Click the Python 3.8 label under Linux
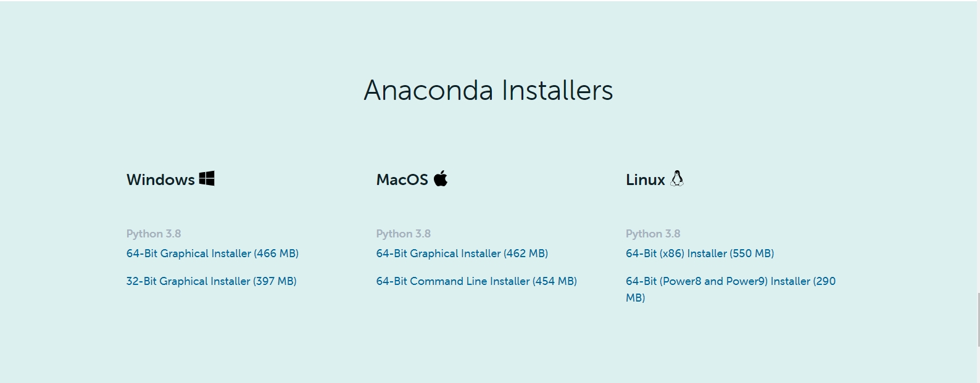Image resolution: width=980 pixels, height=383 pixels. point(653,234)
